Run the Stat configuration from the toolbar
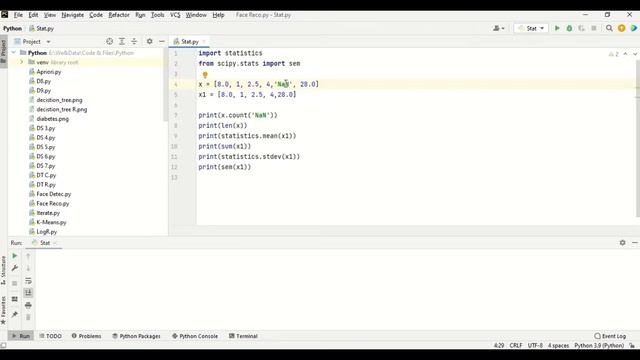 pyautogui.click(x=557, y=28)
